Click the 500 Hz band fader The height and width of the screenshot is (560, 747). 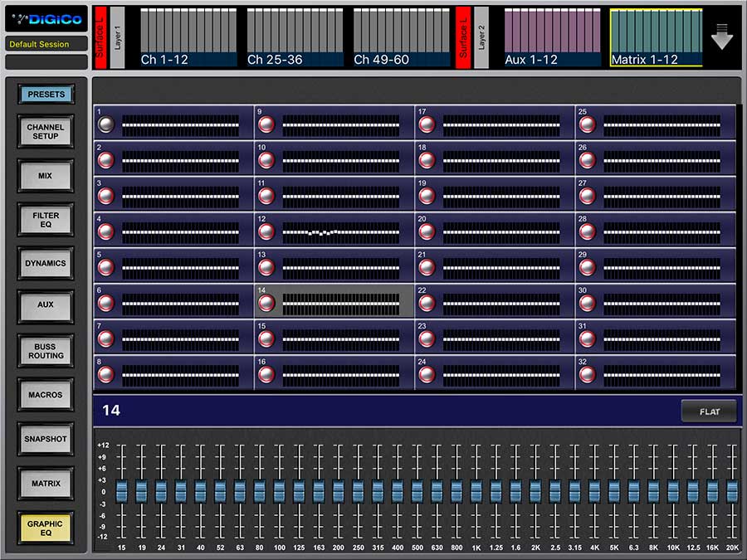[x=417, y=491]
